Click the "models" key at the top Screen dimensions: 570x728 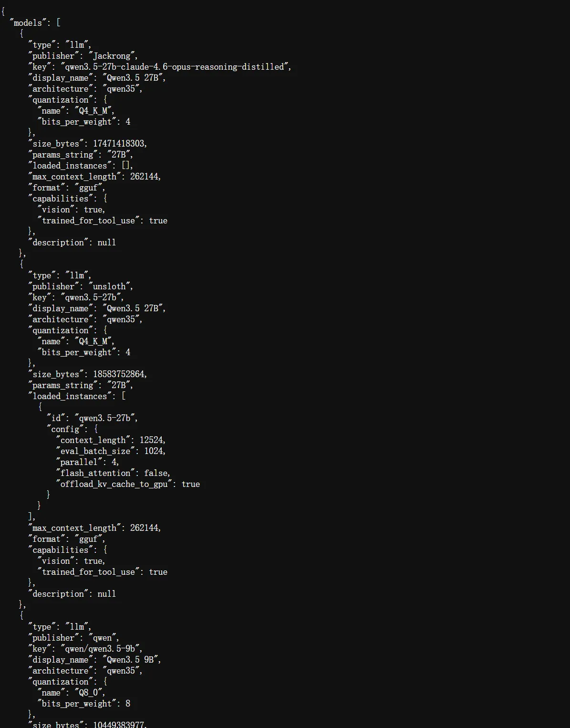[x=28, y=22]
